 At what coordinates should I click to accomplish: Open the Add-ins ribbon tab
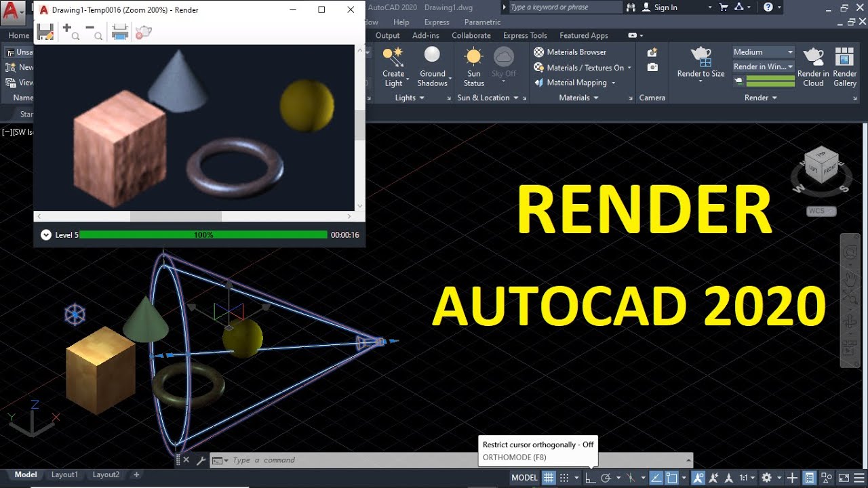point(426,35)
